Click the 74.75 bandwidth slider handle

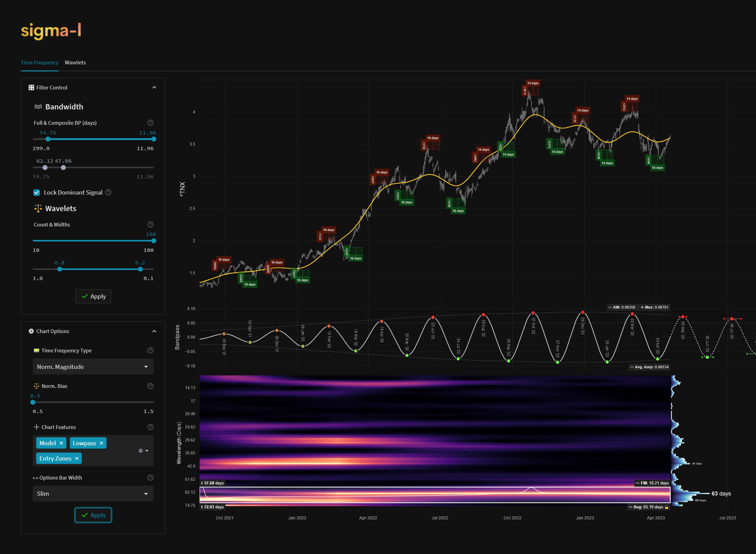point(47,139)
